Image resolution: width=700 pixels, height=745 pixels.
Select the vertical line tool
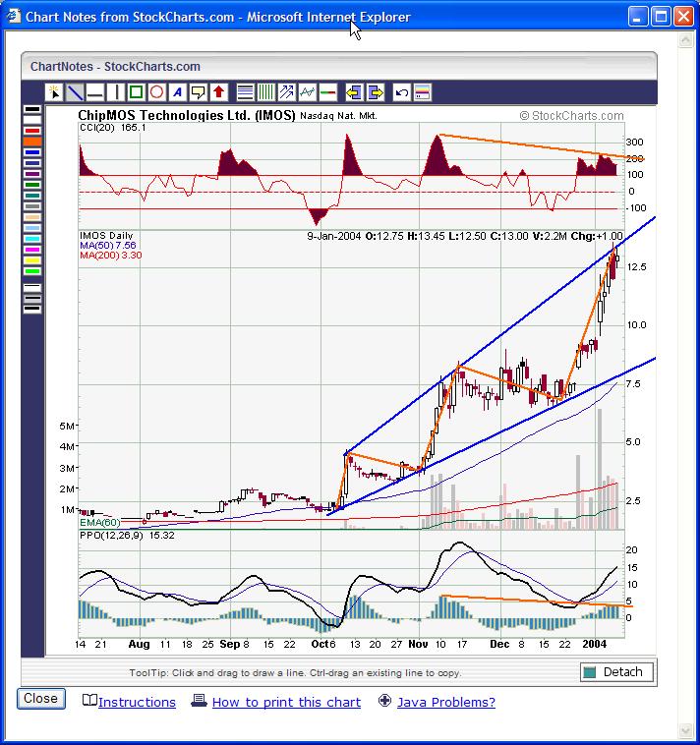click(x=115, y=92)
